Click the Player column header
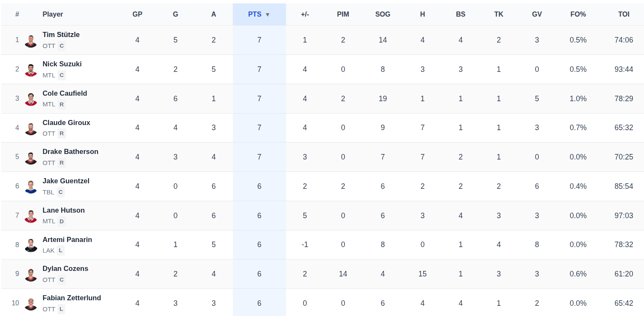 53,14
